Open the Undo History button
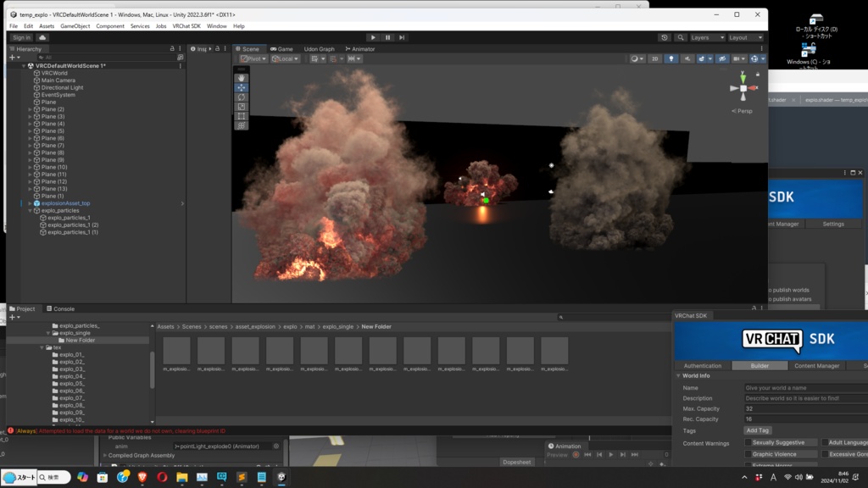This screenshot has height=488, width=868. pos(665,37)
